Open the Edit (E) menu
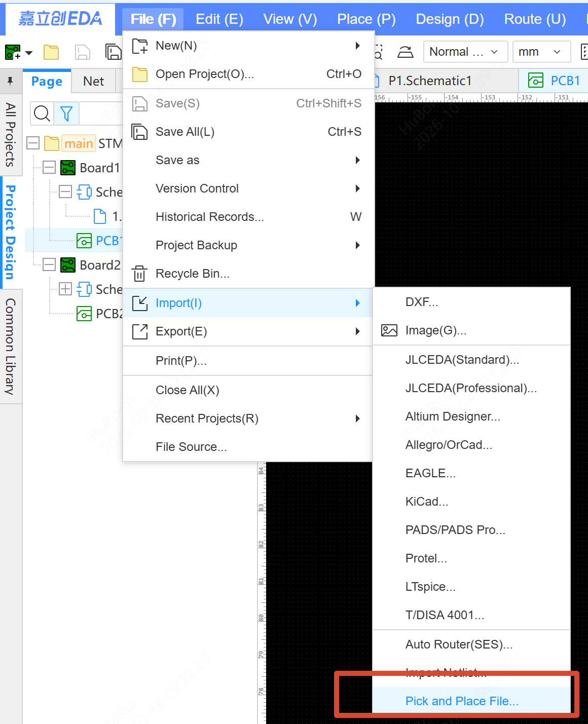The width and height of the screenshot is (588, 724). click(x=219, y=19)
